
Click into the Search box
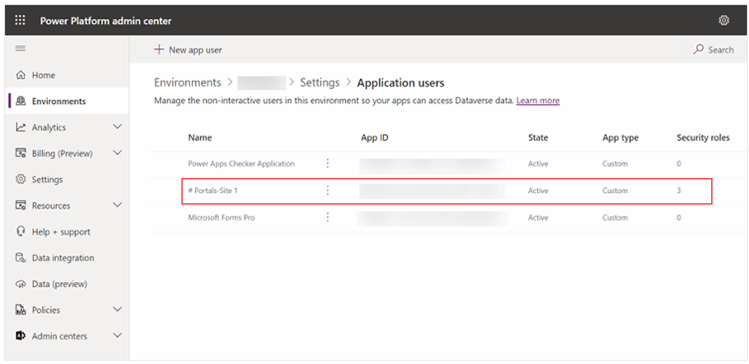(714, 50)
